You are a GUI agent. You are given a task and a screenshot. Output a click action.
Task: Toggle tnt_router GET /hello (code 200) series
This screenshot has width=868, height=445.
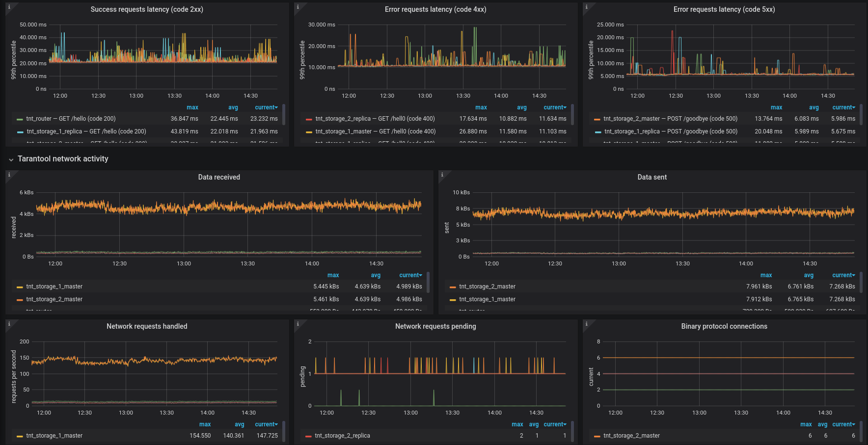tap(71, 119)
